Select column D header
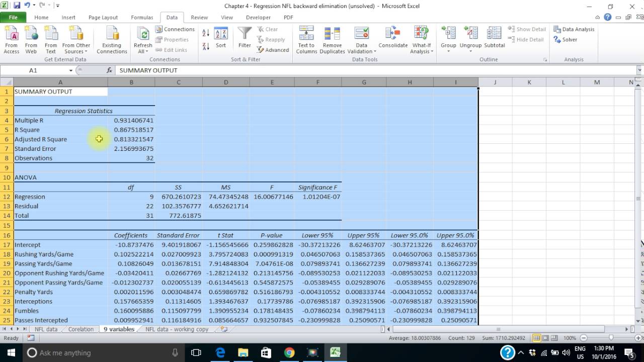644x362 pixels. point(225,82)
